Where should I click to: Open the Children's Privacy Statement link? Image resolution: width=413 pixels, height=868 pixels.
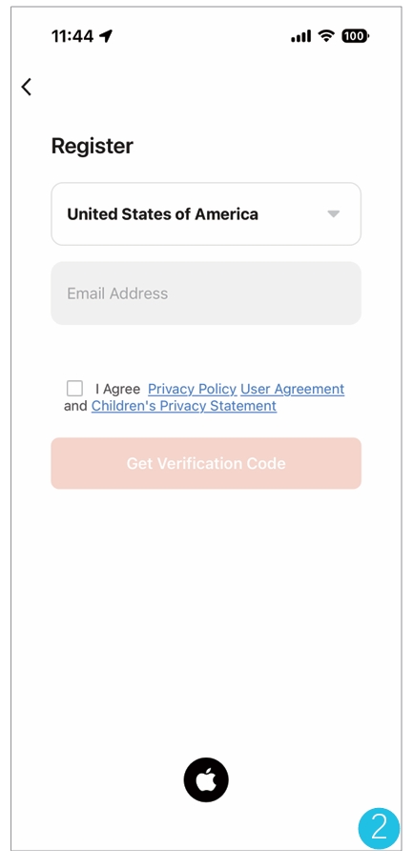184,406
